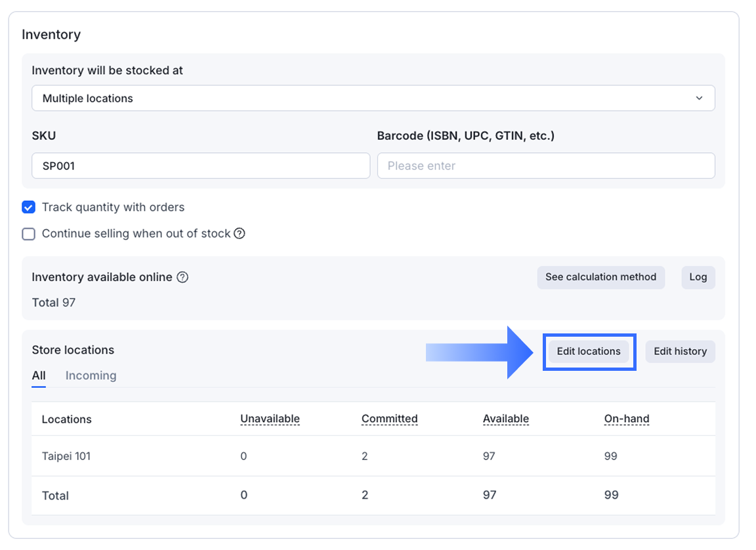Image resolution: width=756 pixels, height=550 pixels.
Task: Open the inventory Log
Action: tap(698, 277)
